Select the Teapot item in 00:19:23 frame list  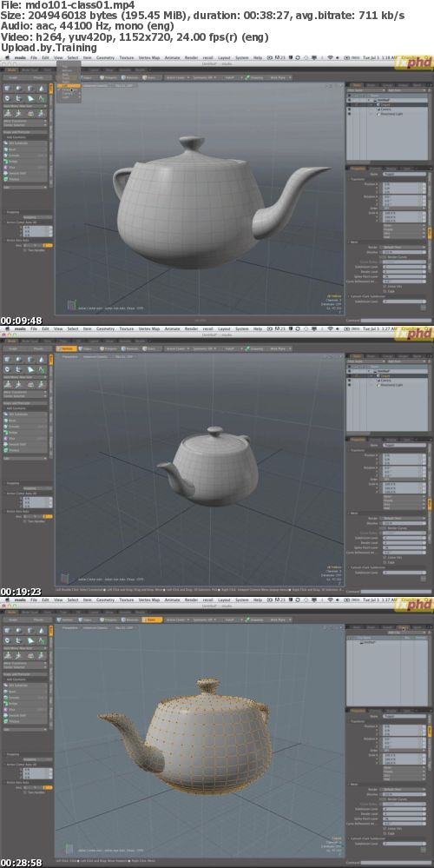(x=387, y=376)
